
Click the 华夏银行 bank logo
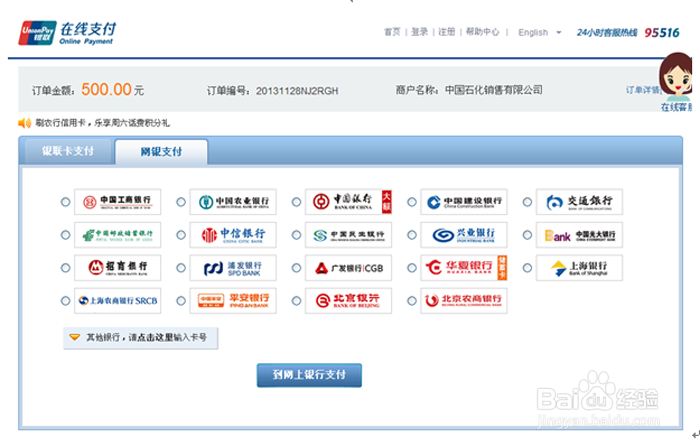coord(464,268)
